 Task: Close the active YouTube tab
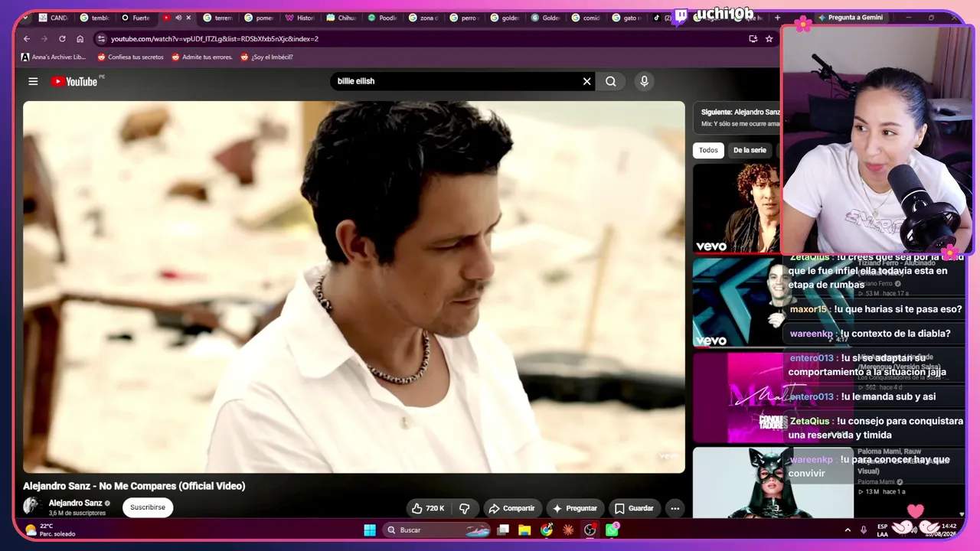188,18
